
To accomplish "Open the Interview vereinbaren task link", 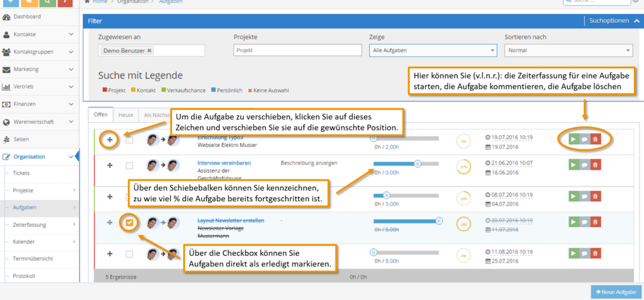I will point(224,163).
